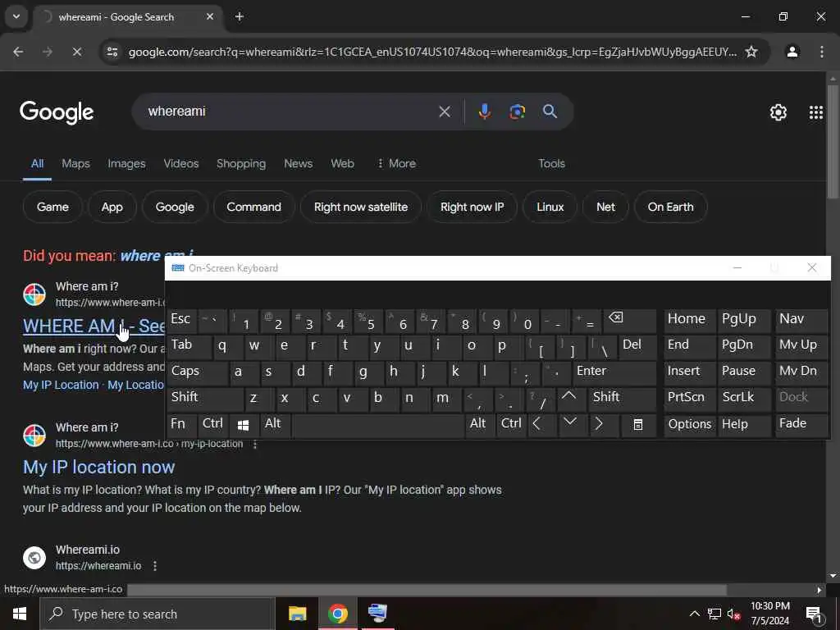Open the My IP location now result
This screenshot has width=840, height=630.
(x=98, y=467)
